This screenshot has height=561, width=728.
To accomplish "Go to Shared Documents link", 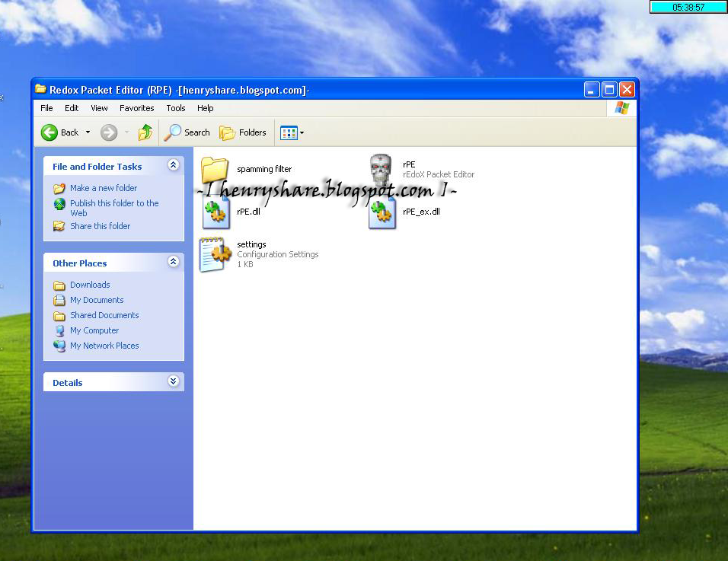I will click(104, 316).
